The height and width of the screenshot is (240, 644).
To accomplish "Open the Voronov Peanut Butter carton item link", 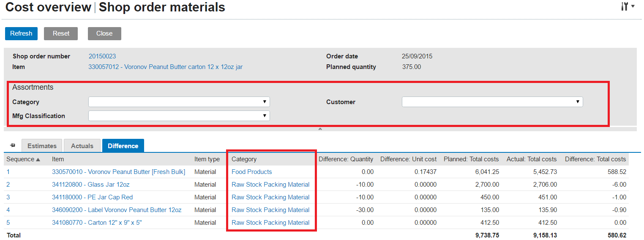I will tap(165, 67).
